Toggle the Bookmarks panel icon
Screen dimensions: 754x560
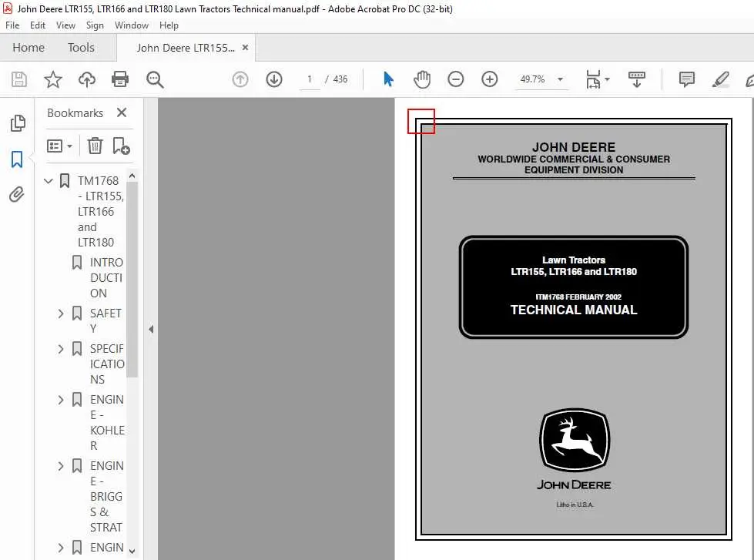17,159
